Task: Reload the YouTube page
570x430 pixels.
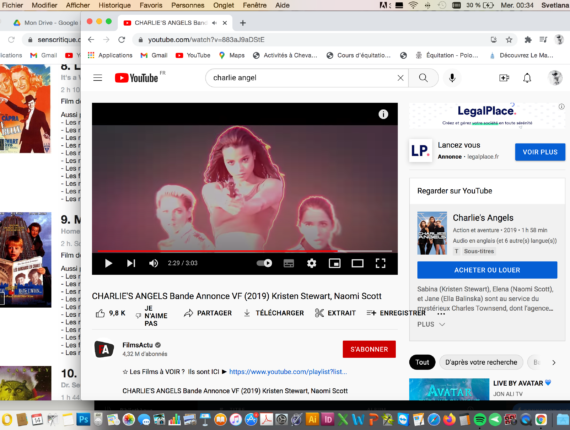Action: click(x=121, y=40)
